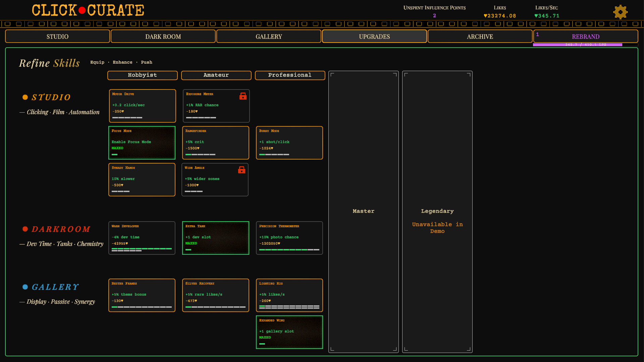Viewport: 644px width, 362px height.
Task: Click the maxed Extra Tank card
Action: click(215, 238)
